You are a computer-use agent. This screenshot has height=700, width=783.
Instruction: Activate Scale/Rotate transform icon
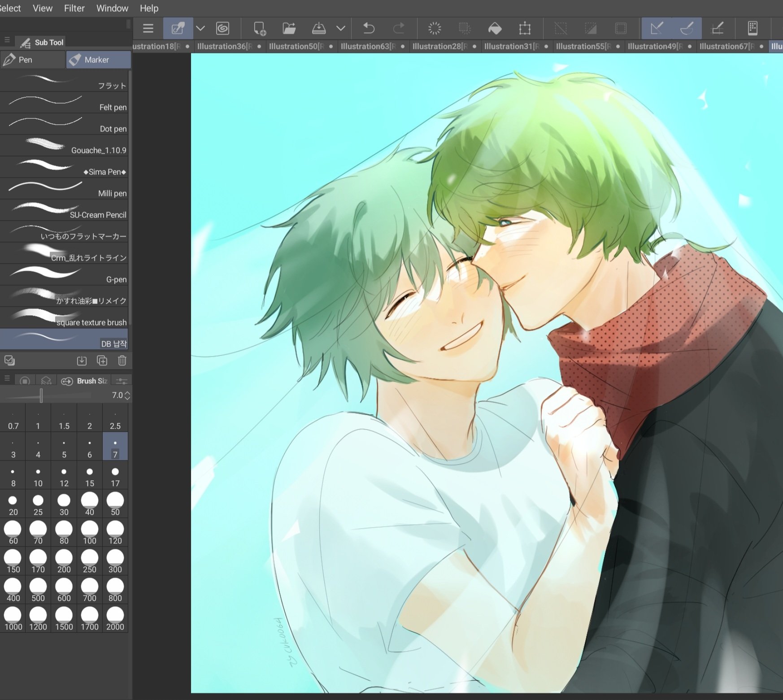pos(525,29)
